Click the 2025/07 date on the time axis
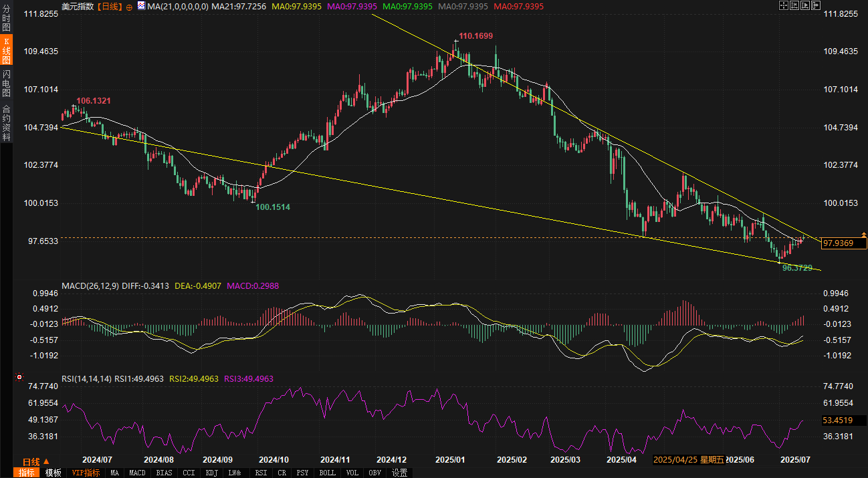Image resolution: width=868 pixels, height=478 pixels. point(796,460)
